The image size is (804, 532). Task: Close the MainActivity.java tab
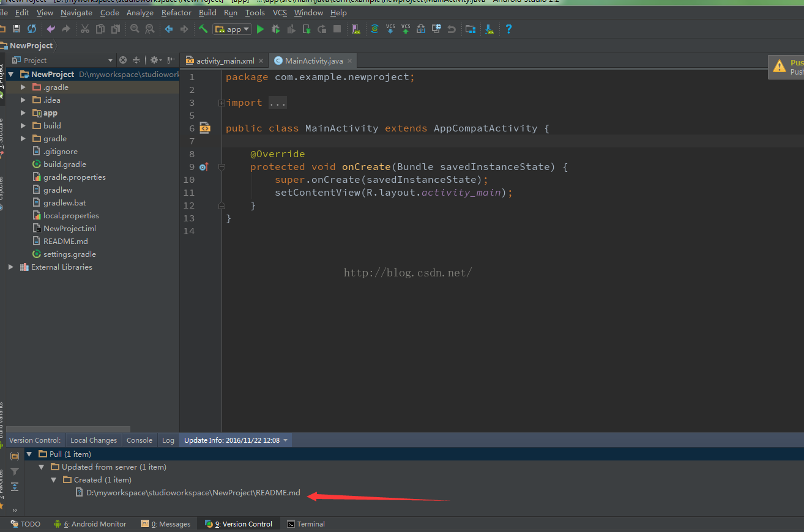pyautogui.click(x=349, y=61)
